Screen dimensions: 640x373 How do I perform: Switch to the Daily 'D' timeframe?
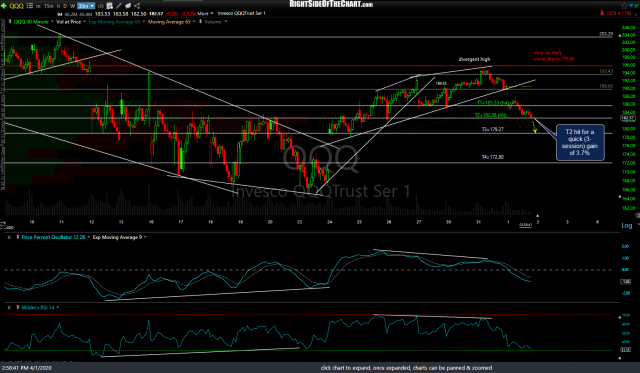point(65,6)
